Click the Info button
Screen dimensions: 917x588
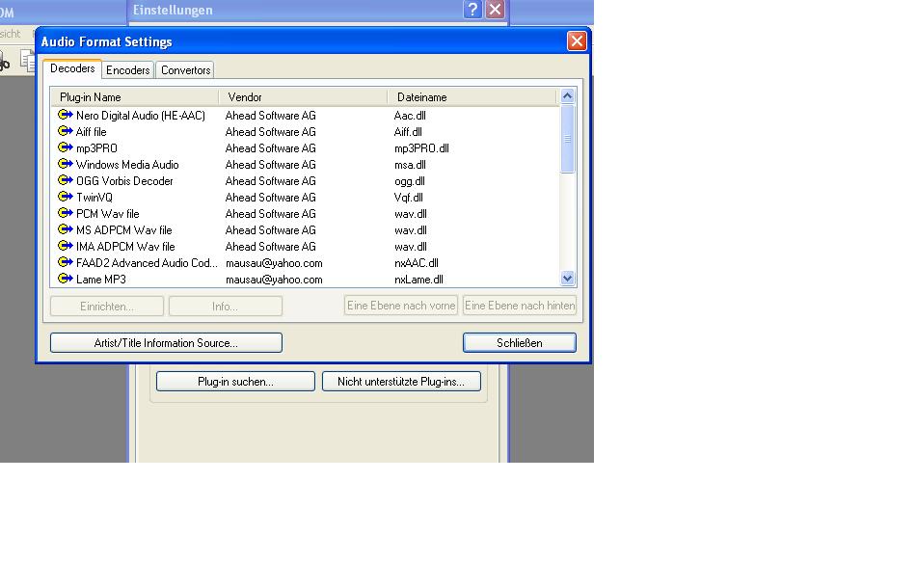click(x=226, y=306)
